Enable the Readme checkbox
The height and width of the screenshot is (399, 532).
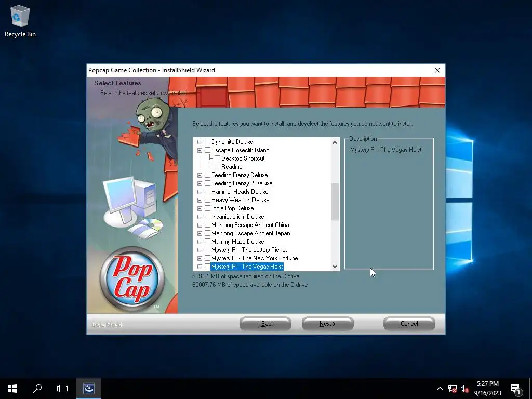[x=218, y=167]
